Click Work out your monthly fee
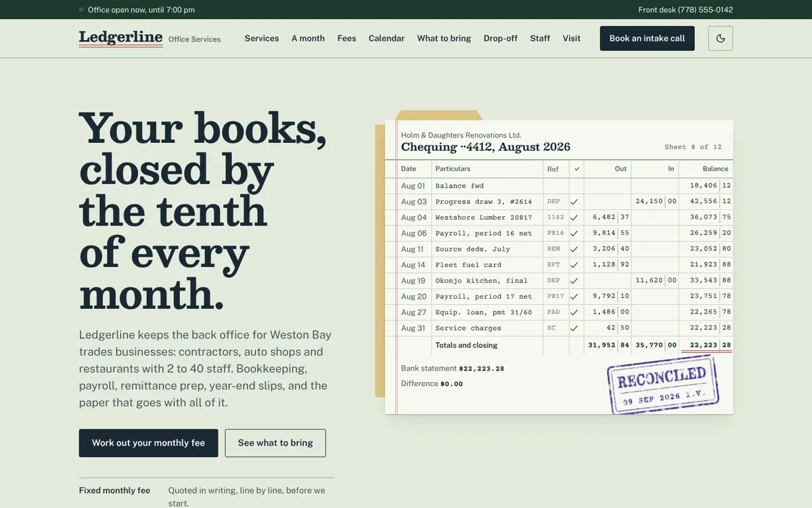 click(x=148, y=443)
